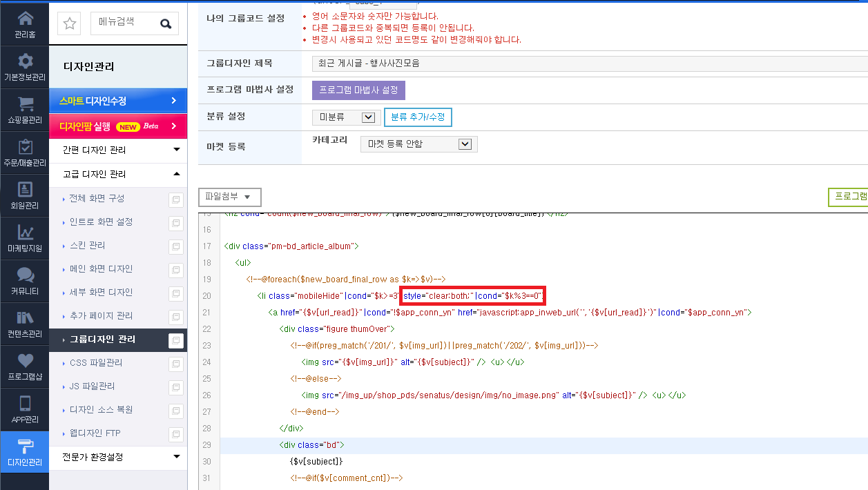This screenshot has width=868, height=490.
Task: Select 메인 화면 디자인 menu item
Action: [x=101, y=268]
